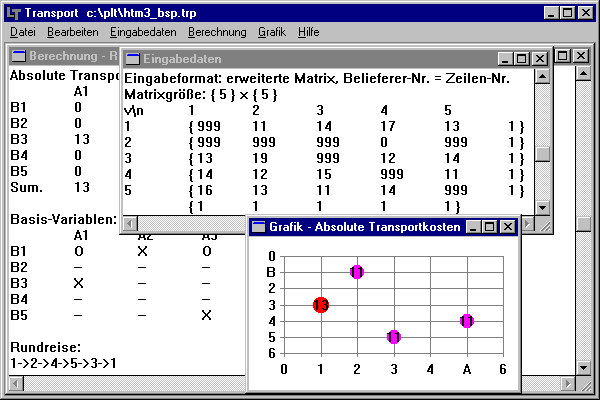Screen dimensions: 600x400
Task: Open the Eingabedaten menu
Action: tap(138, 33)
